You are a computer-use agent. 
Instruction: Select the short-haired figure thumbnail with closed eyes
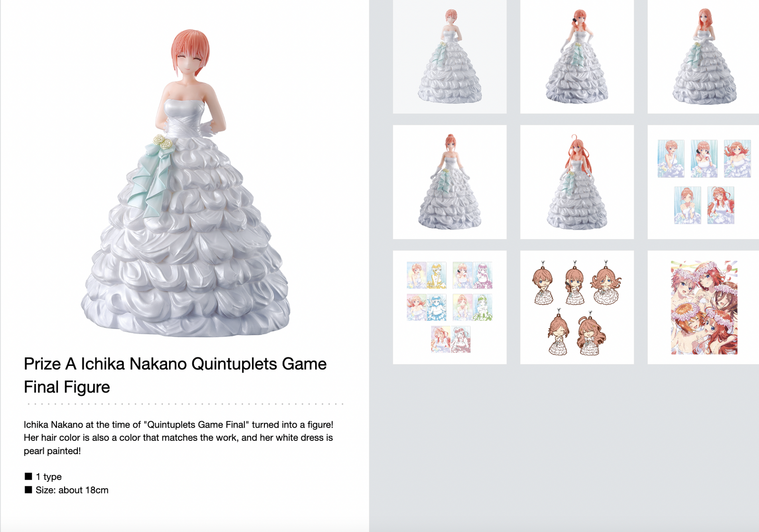(x=450, y=56)
